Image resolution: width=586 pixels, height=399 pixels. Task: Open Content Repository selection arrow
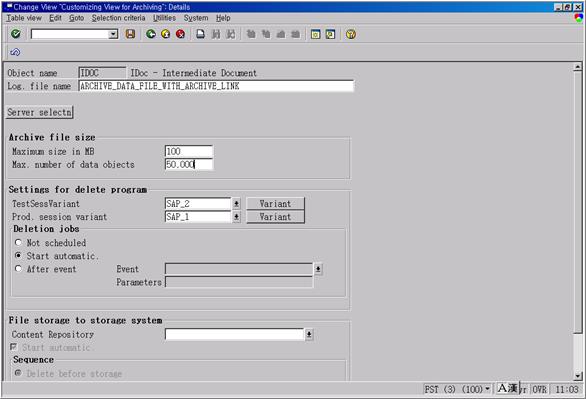pyautogui.click(x=309, y=334)
